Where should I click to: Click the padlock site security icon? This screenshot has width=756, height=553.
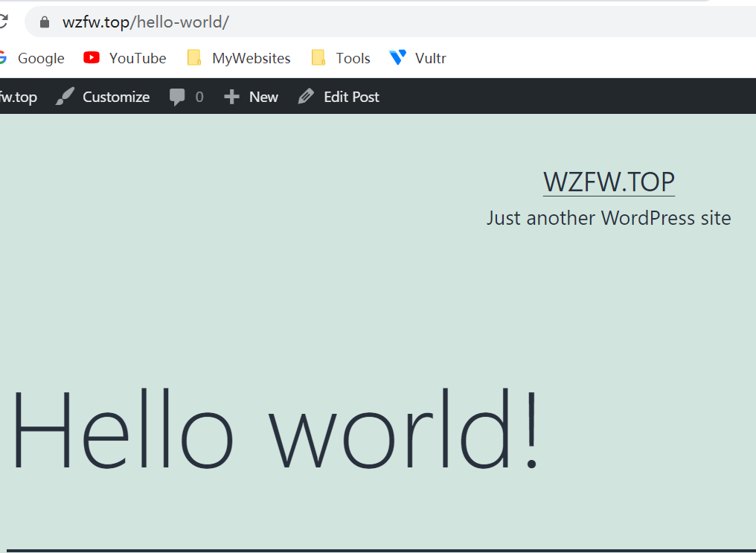pyautogui.click(x=45, y=22)
